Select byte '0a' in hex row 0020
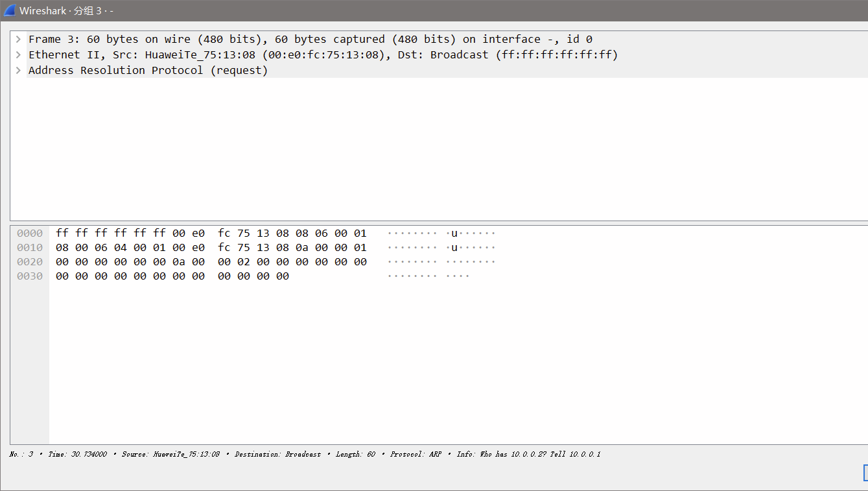The image size is (868, 491). (x=179, y=262)
